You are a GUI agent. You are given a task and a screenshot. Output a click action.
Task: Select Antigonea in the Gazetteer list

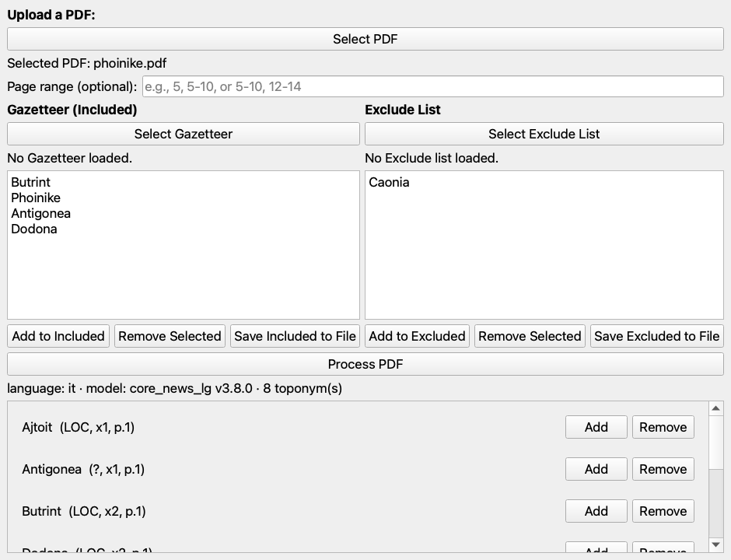tap(41, 214)
